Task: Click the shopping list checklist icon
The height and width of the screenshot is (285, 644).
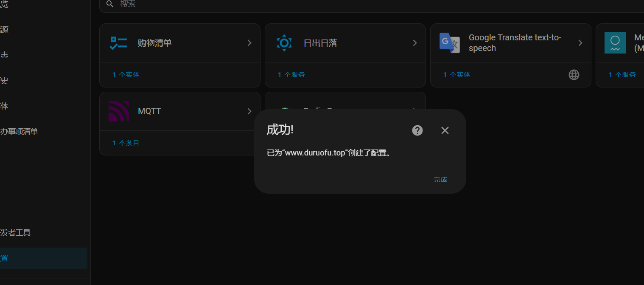Action: point(118,43)
